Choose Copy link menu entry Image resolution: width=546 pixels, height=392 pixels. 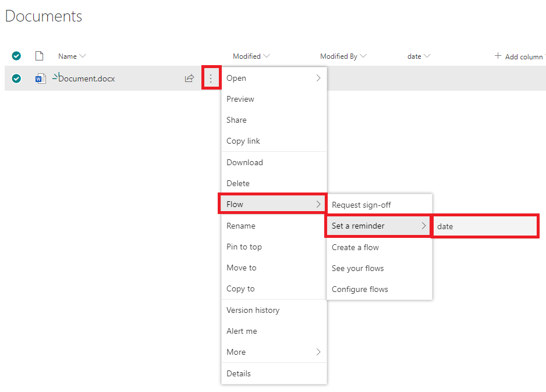pyautogui.click(x=274, y=141)
